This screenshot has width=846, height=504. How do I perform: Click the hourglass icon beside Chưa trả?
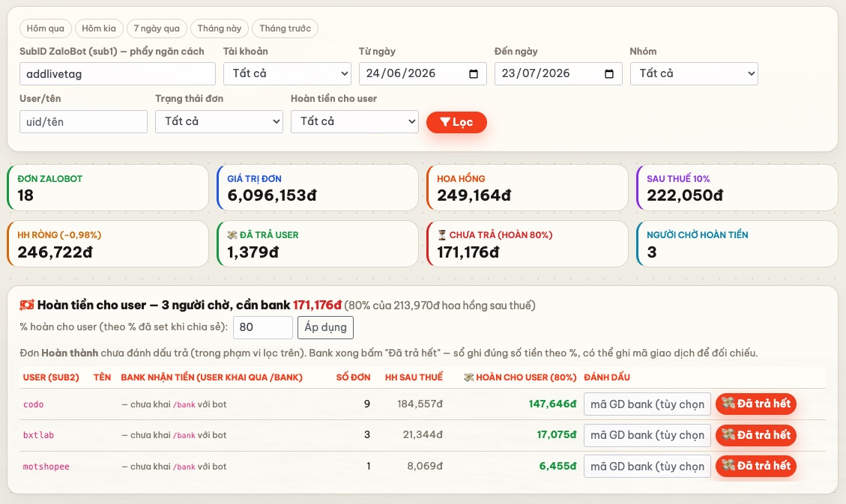pyautogui.click(x=442, y=235)
